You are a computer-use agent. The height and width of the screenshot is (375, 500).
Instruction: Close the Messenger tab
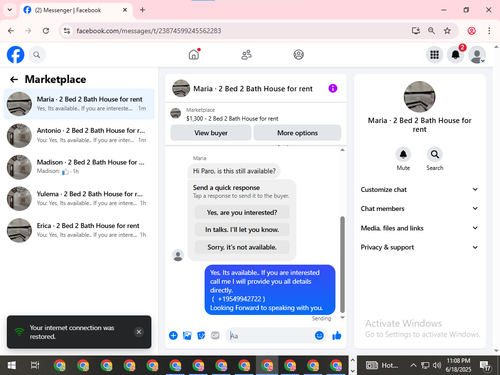click(x=125, y=10)
